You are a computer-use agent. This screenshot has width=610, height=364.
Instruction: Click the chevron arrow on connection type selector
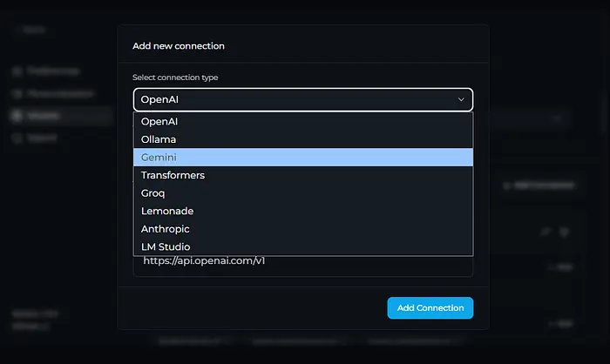(x=461, y=99)
